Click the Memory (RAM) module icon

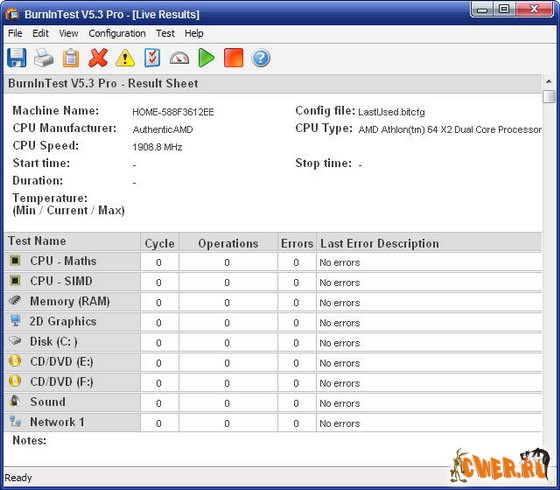pyautogui.click(x=15, y=300)
